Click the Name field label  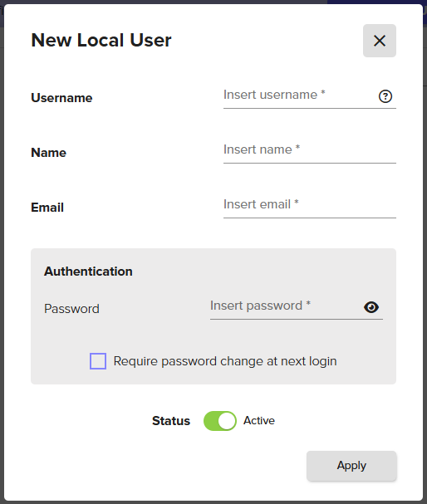click(48, 153)
